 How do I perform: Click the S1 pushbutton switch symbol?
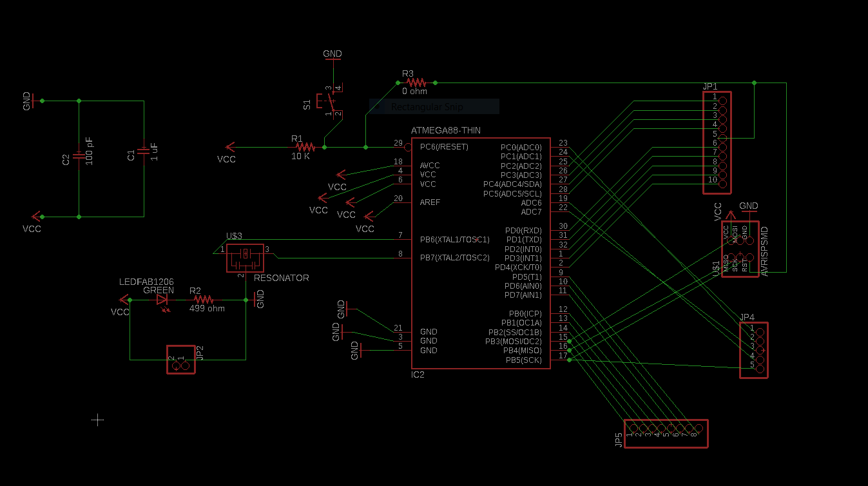point(330,100)
